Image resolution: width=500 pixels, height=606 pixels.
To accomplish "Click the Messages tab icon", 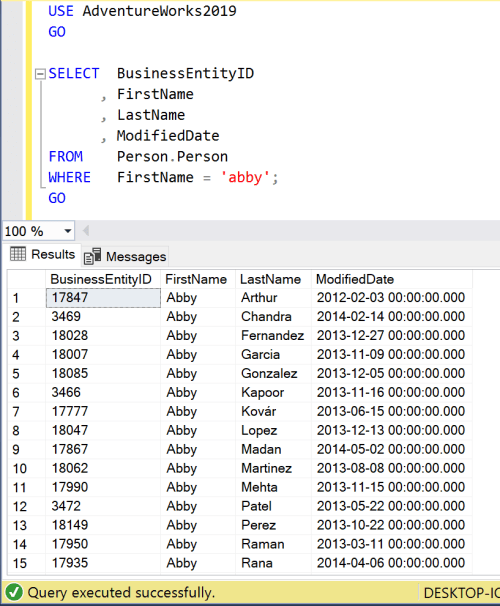I will pyautogui.click(x=93, y=256).
